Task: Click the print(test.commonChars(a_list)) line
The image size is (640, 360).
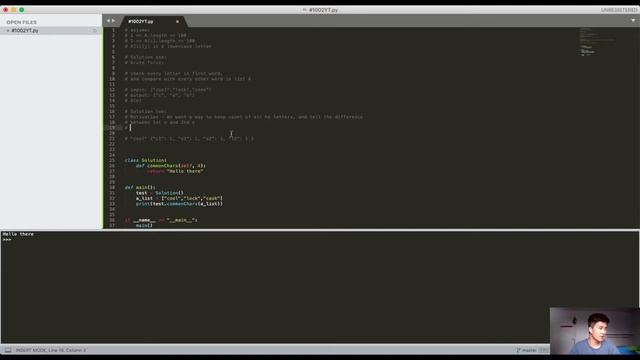Action: pos(179,204)
